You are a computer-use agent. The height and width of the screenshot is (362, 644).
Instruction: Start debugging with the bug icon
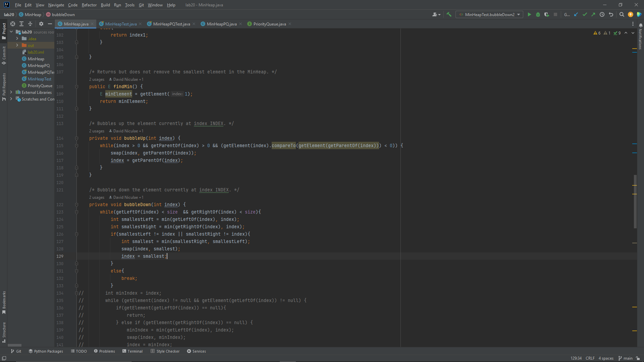click(x=538, y=14)
